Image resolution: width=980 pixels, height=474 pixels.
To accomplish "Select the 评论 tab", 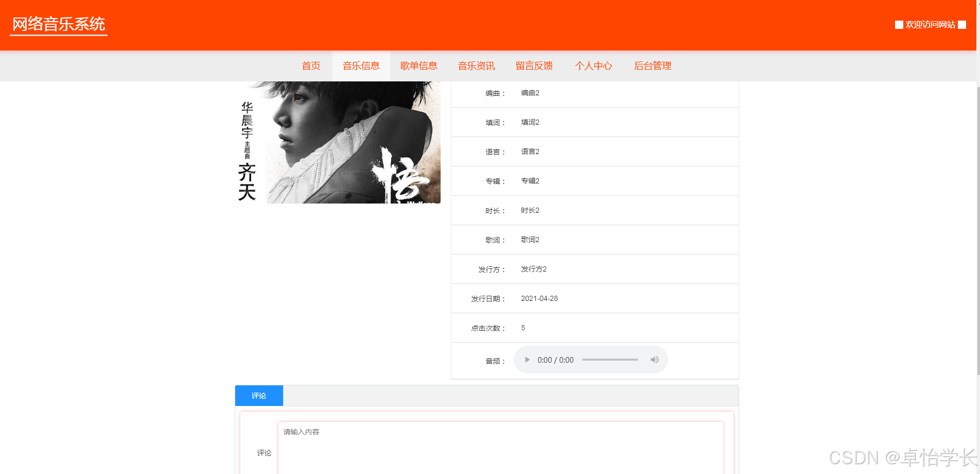I will pyautogui.click(x=259, y=396).
